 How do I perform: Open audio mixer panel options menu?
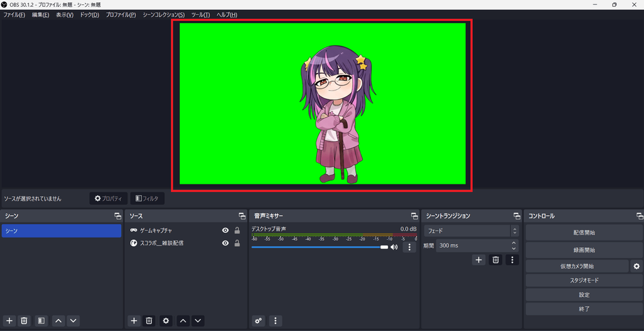[275, 321]
